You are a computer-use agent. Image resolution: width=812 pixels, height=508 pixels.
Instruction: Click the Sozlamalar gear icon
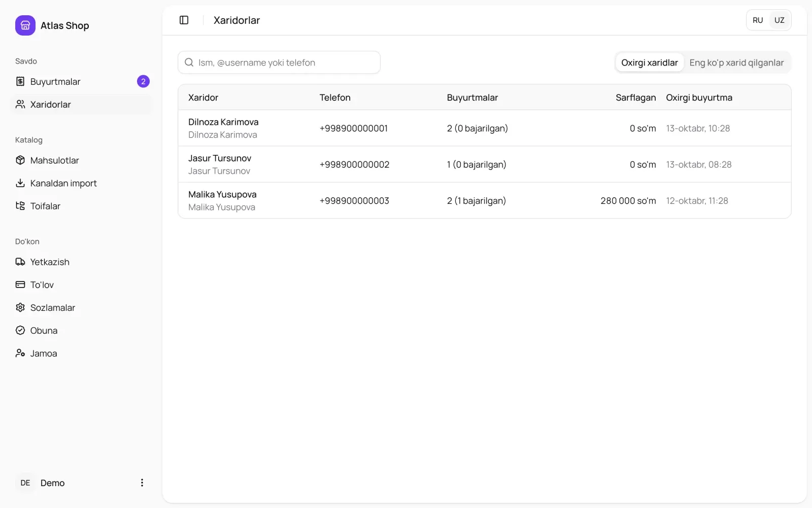(20, 307)
